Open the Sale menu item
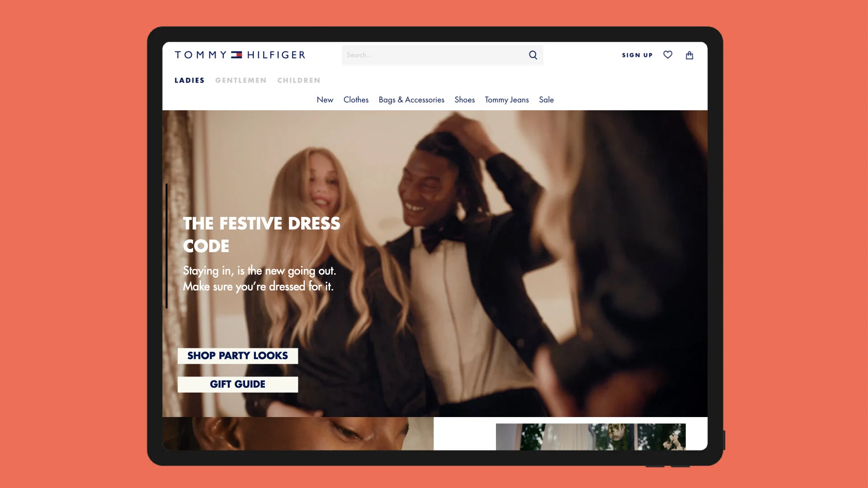 click(546, 100)
